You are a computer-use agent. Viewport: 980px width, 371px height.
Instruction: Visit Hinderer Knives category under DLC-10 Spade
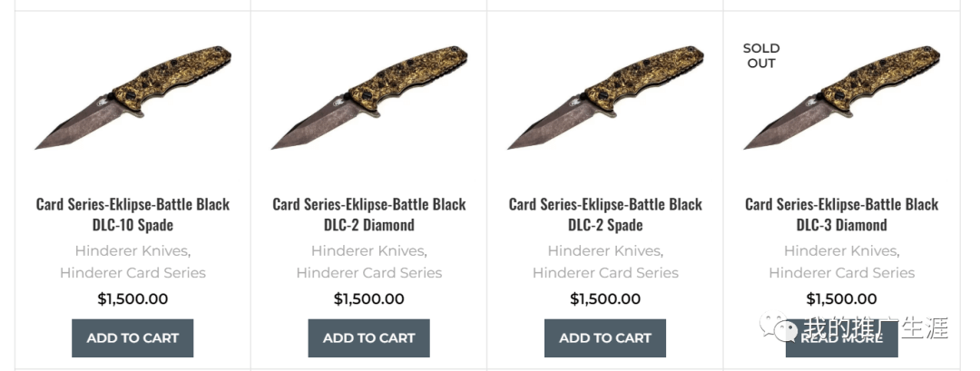132,251
